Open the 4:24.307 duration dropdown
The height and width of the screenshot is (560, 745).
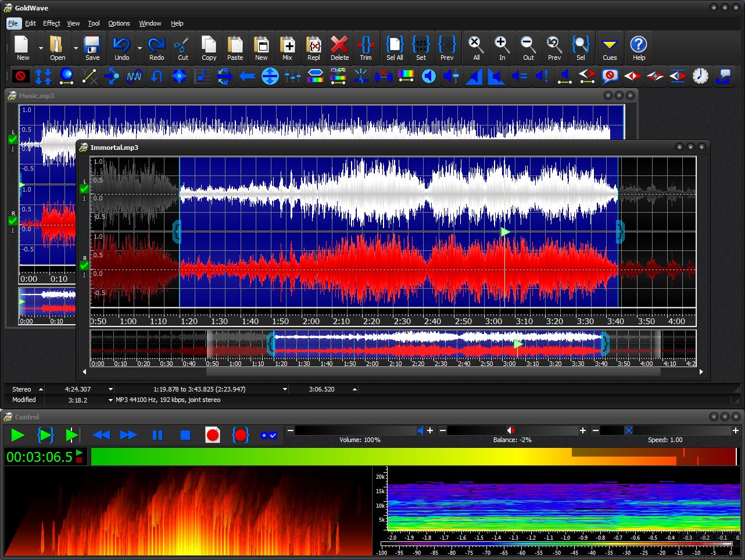click(110, 389)
